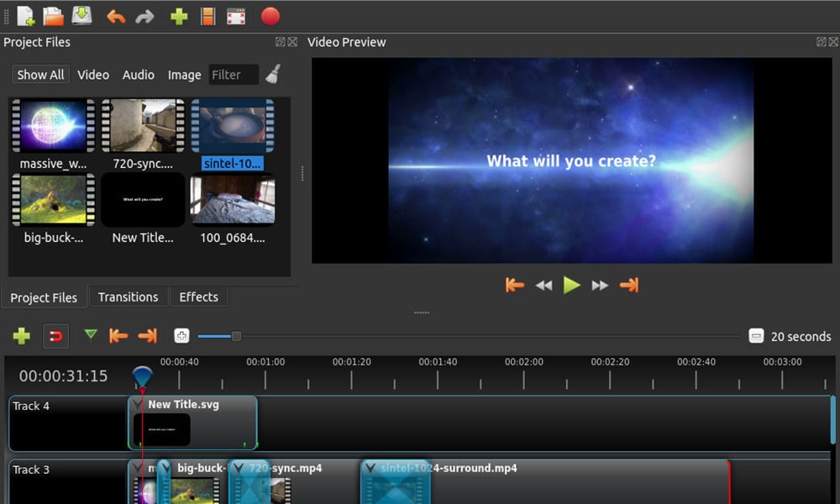Image resolution: width=840 pixels, height=504 pixels.
Task: Click the red Export Video button
Action: [x=270, y=16]
